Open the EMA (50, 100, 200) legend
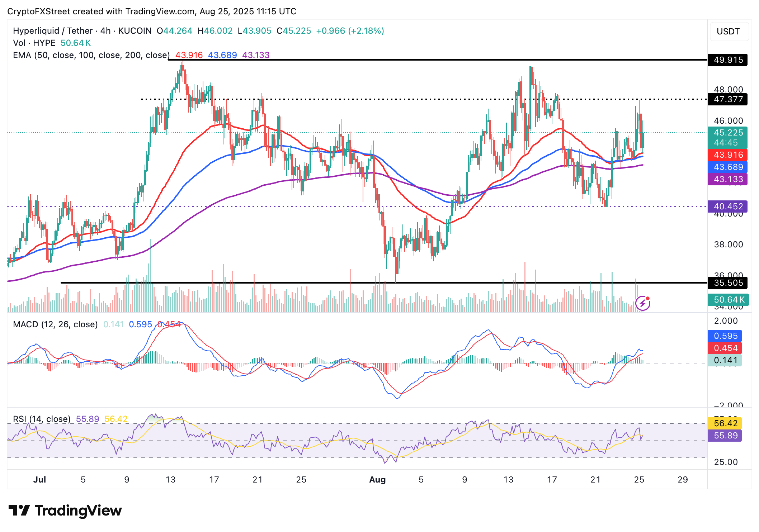 click(x=91, y=55)
